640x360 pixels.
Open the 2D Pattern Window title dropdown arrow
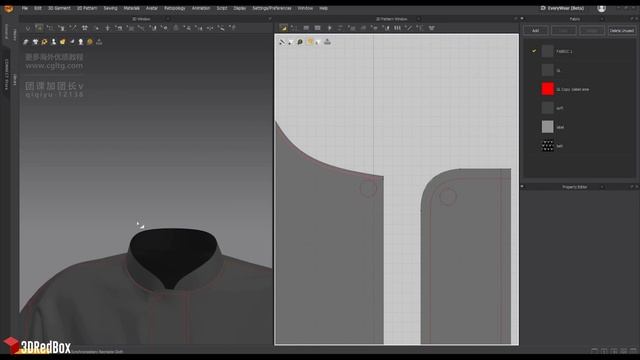tap(418, 19)
